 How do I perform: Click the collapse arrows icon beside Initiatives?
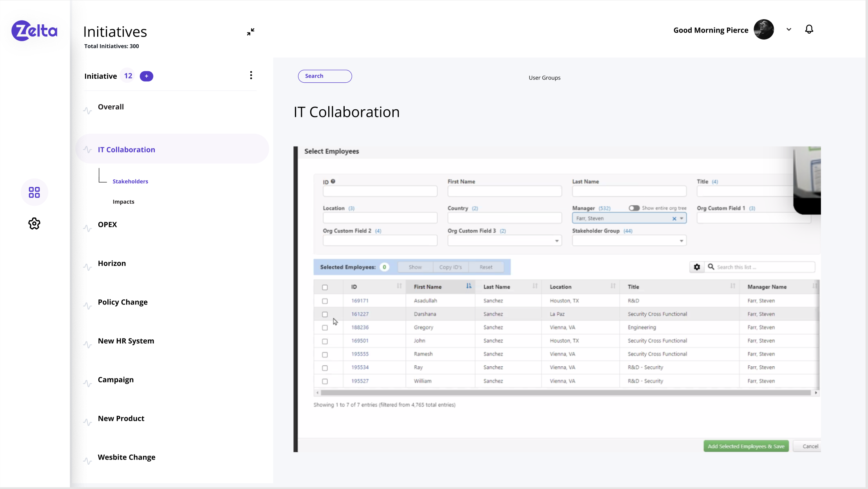click(251, 32)
